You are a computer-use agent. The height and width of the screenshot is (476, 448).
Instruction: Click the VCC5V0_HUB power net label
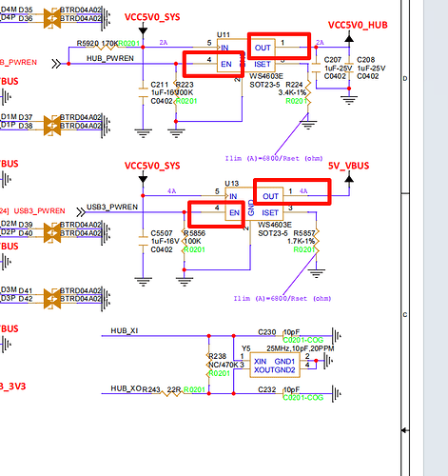(358, 25)
